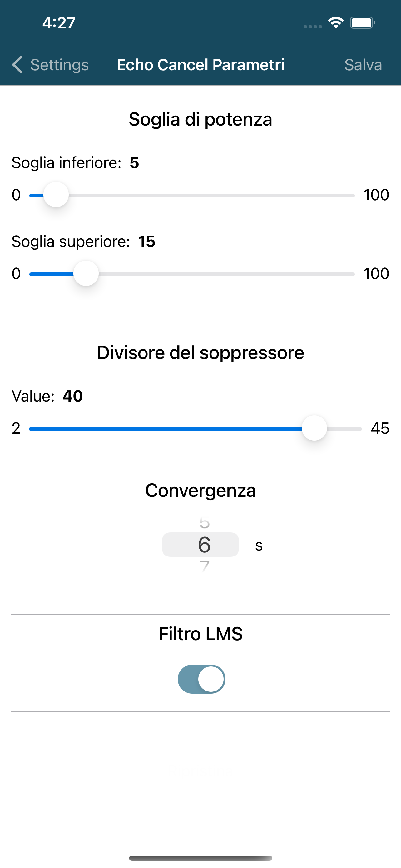Click the Echo Cancel Parametri title
The image size is (401, 868).
pyautogui.click(x=201, y=65)
